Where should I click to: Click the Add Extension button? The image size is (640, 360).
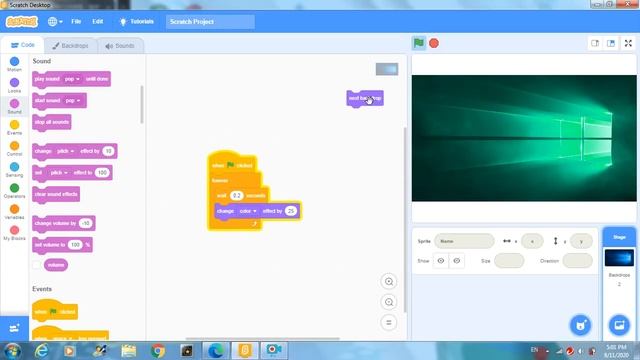(14, 328)
